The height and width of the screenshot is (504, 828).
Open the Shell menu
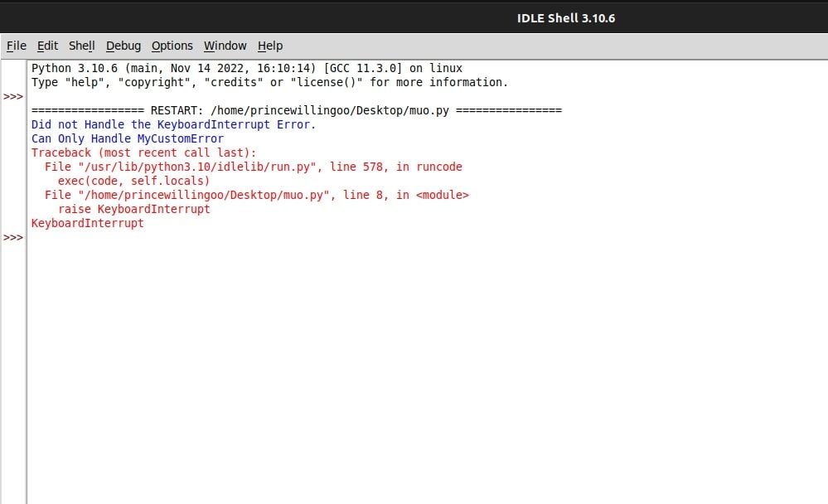81,46
